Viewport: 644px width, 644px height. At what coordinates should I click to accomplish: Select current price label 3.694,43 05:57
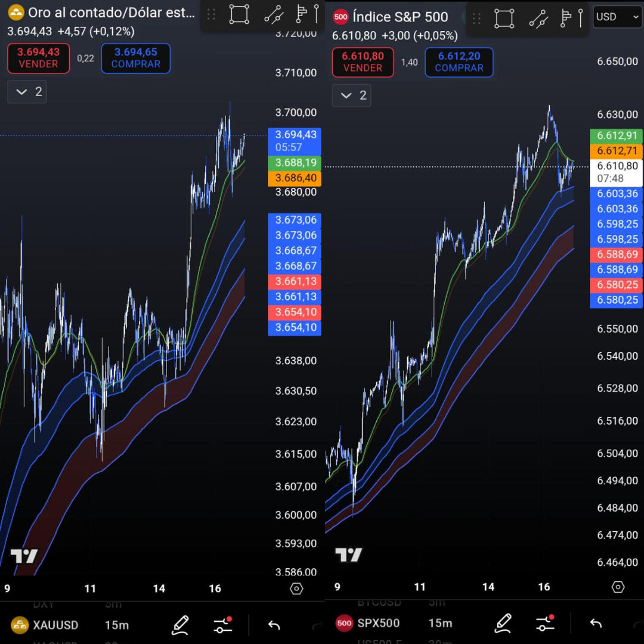tap(295, 141)
